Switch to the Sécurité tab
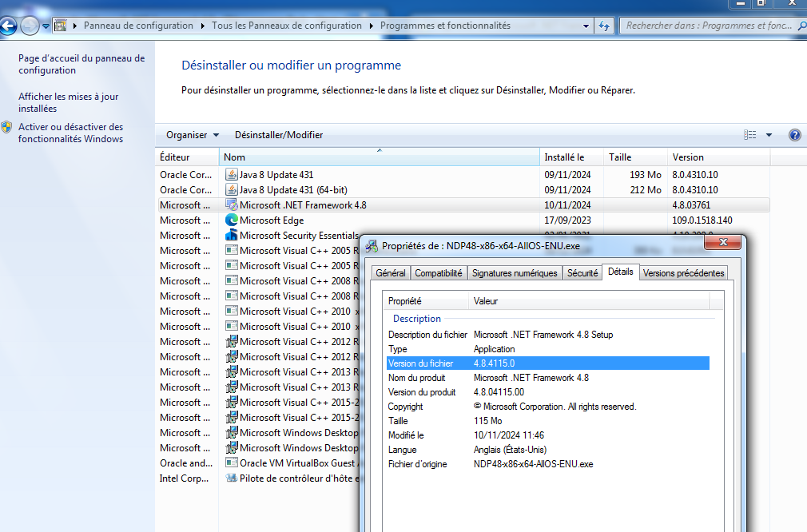Image resolution: width=807 pixels, height=532 pixels. (x=582, y=273)
